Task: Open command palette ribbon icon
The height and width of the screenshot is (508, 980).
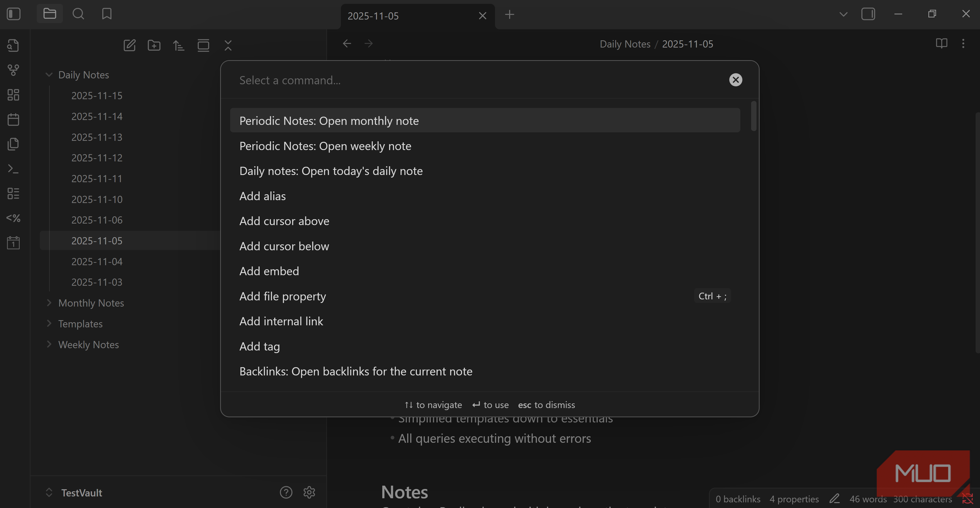Action: 13,169
